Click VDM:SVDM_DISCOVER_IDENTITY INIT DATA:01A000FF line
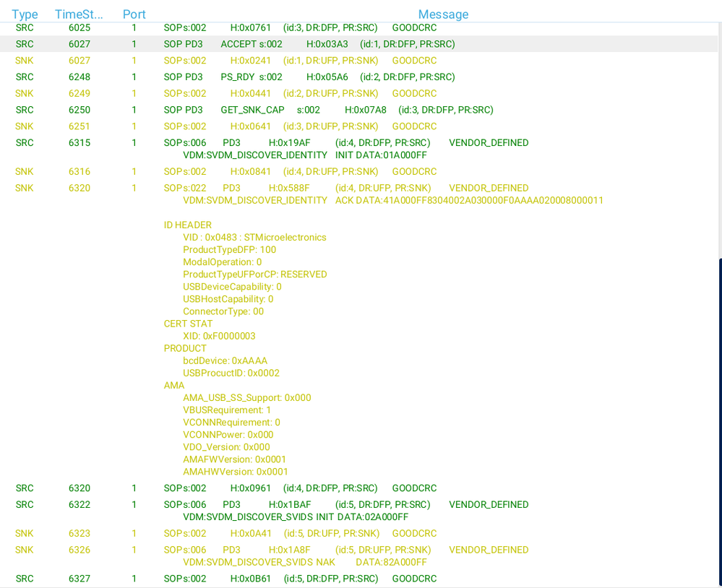This screenshot has width=722, height=588. (x=305, y=155)
